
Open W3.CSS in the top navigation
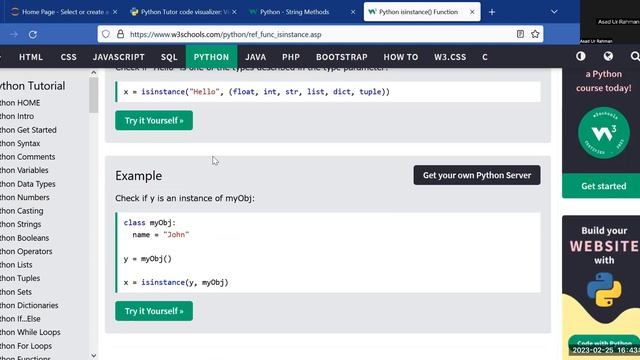(x=450, y=57)
